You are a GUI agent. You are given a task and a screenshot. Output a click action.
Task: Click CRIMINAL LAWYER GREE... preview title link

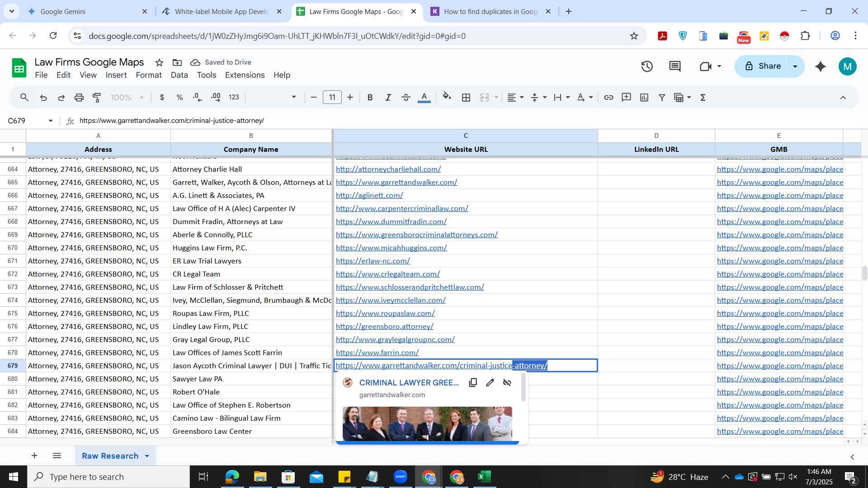(409, 383)
